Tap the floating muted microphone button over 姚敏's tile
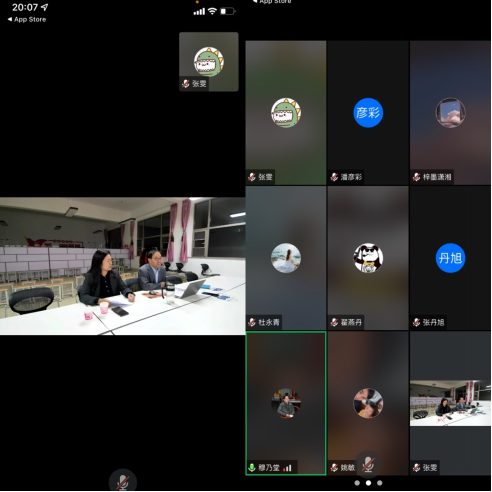 click(x=368, y=464)
